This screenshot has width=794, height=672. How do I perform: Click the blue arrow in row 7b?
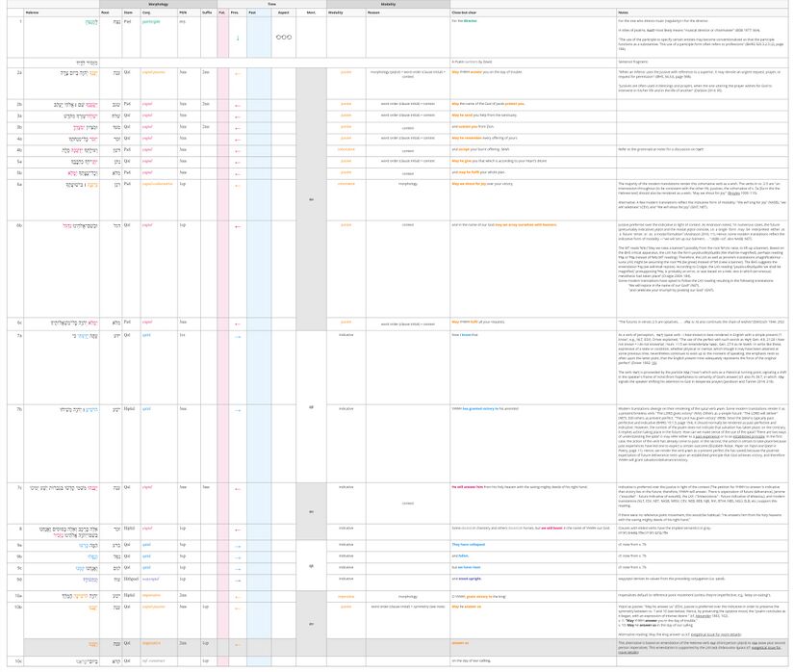[238, 408]
